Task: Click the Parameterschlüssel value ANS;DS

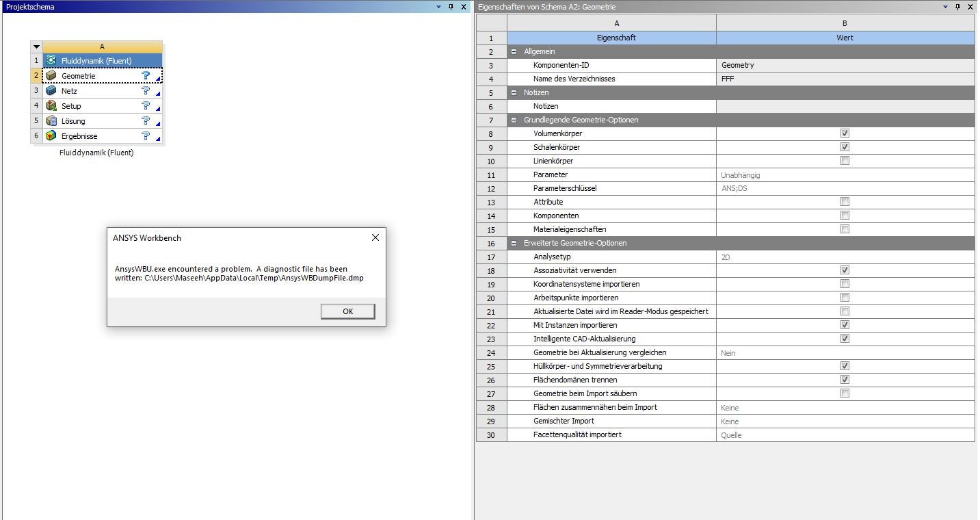Action: [845, 188]
